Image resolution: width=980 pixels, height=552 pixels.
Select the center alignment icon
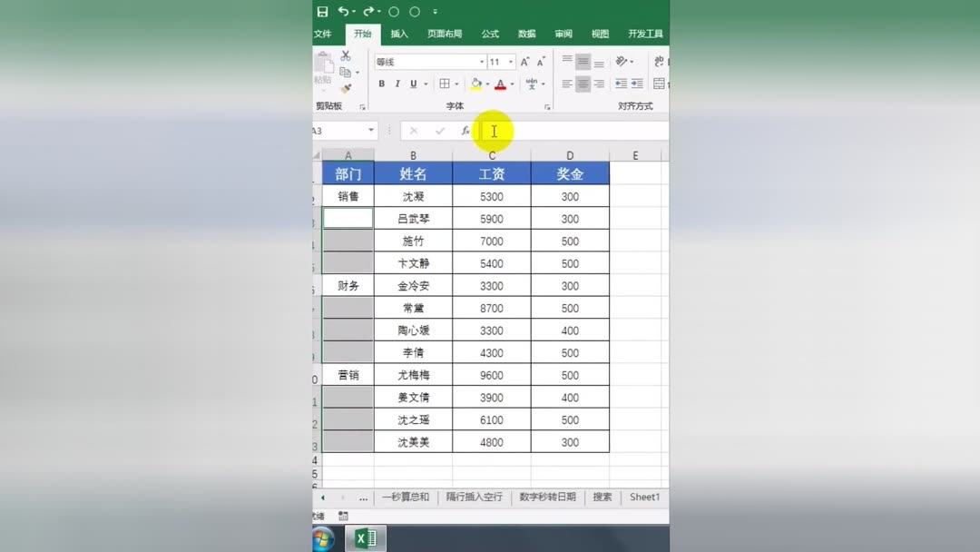click(x=582, y=84)
